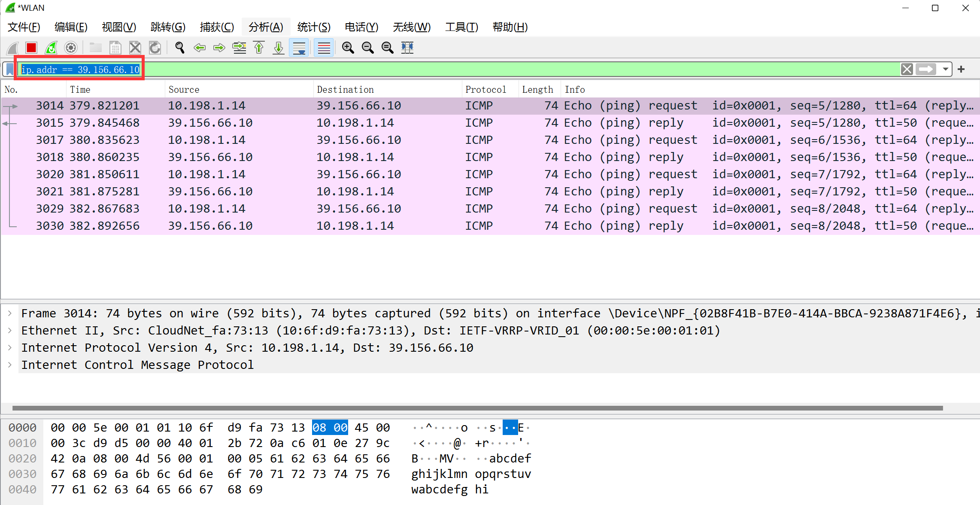Save capture file icon

pos(115,48)
